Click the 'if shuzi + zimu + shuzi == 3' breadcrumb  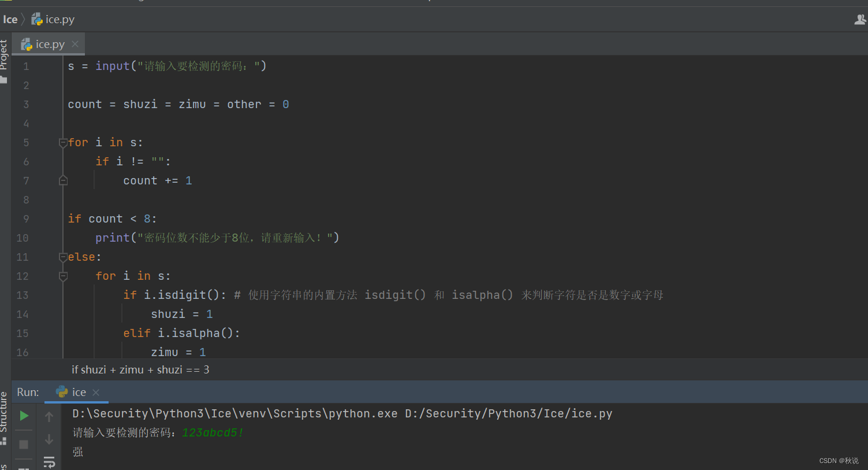[x=140, y=369]
